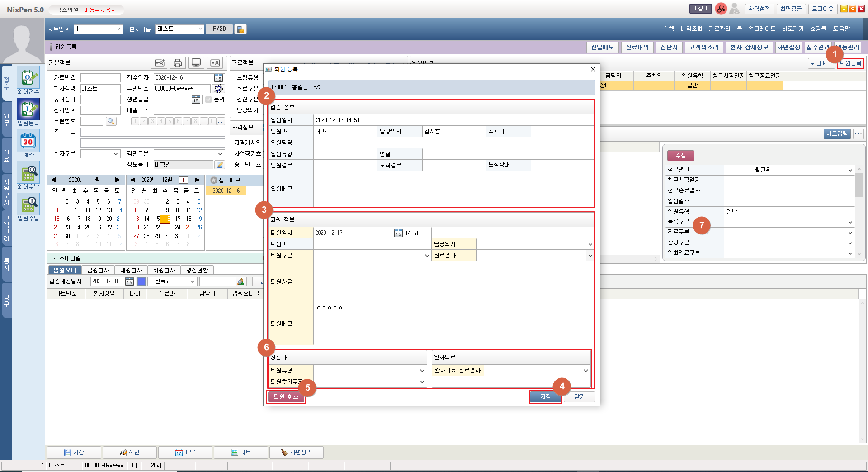Click the scrollbar in the 청구 details panel

[859, 186]
